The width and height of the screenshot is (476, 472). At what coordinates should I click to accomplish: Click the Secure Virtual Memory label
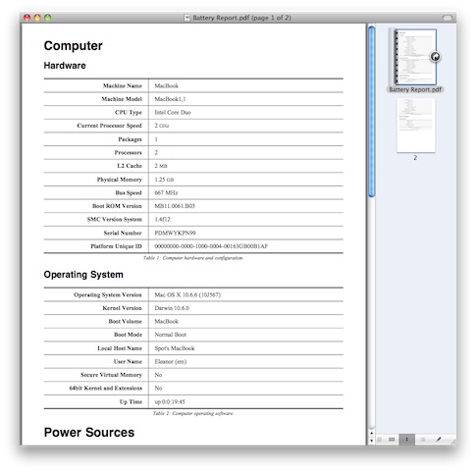[111, 375]
